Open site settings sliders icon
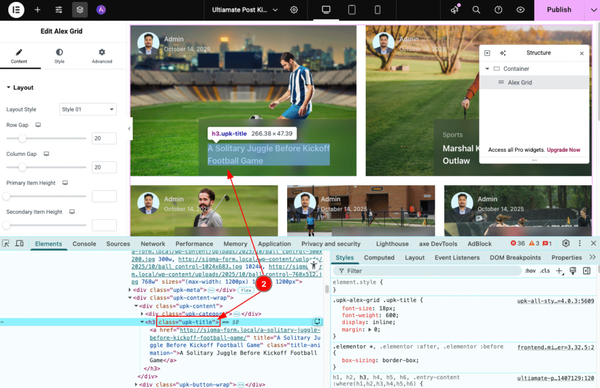 click(59, 10)
